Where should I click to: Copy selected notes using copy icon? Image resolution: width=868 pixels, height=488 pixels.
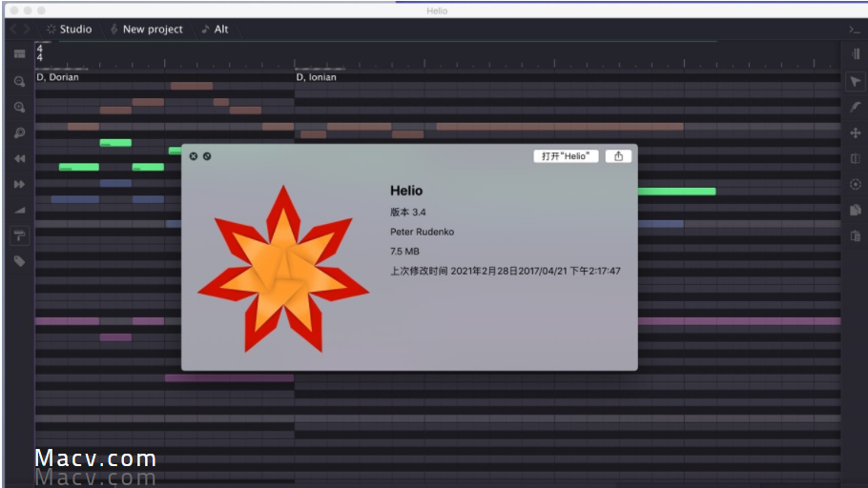pos(856,210)
